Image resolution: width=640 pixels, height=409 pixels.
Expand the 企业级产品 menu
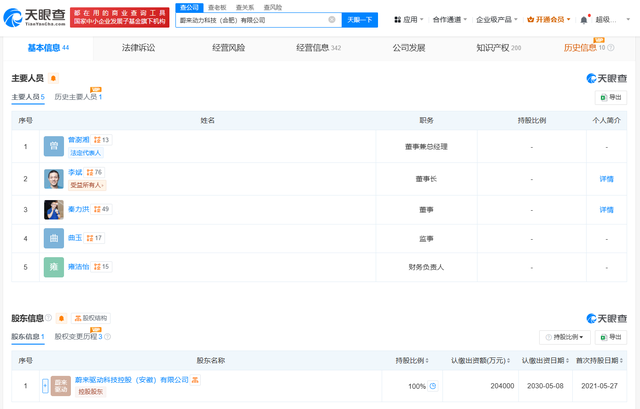[x=497, y=20]
